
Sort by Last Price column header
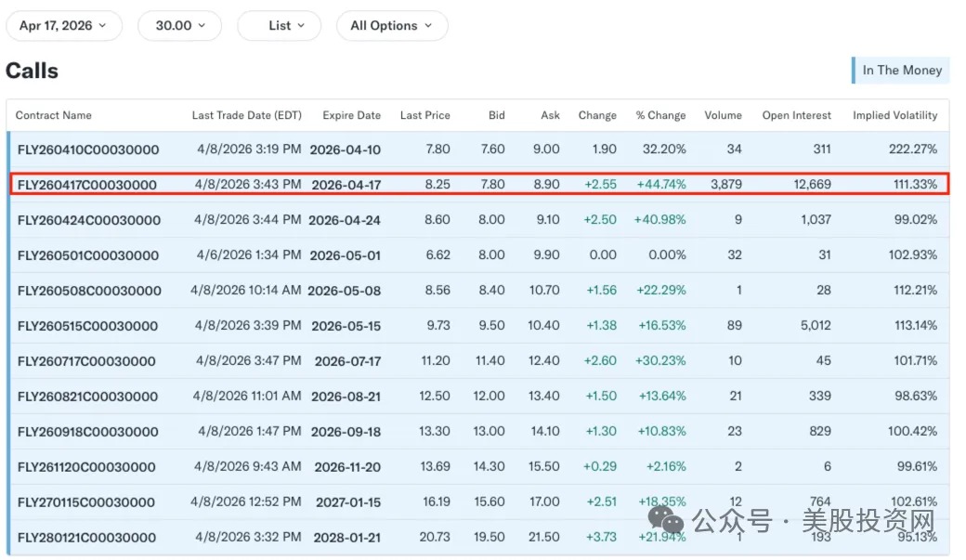pyautogui.click(x=425, y=115)
